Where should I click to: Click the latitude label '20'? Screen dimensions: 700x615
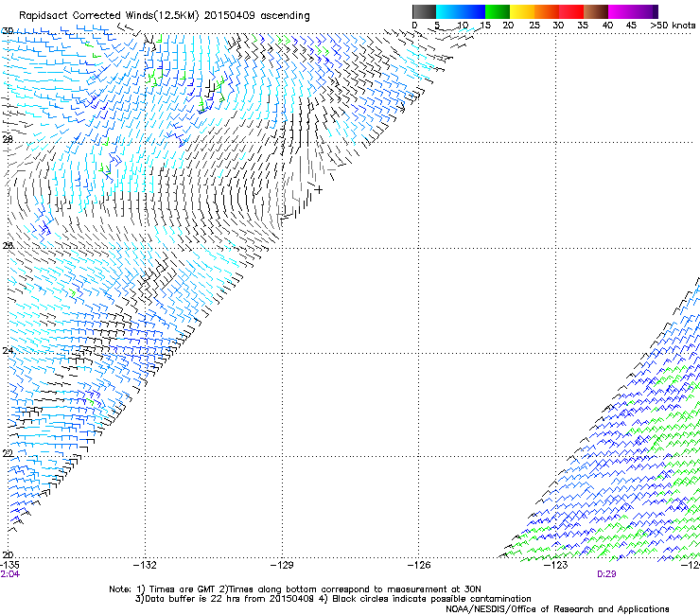click(8, 555)
